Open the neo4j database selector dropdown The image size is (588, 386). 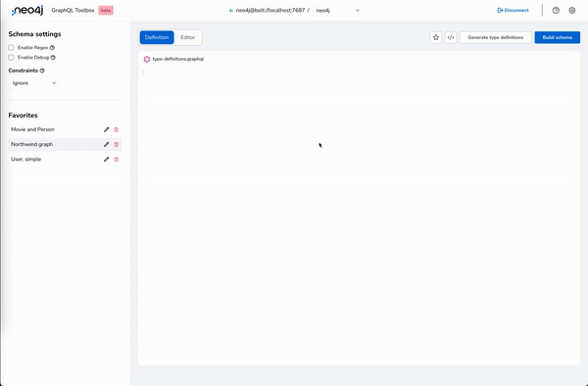click(x=337, y=11)
